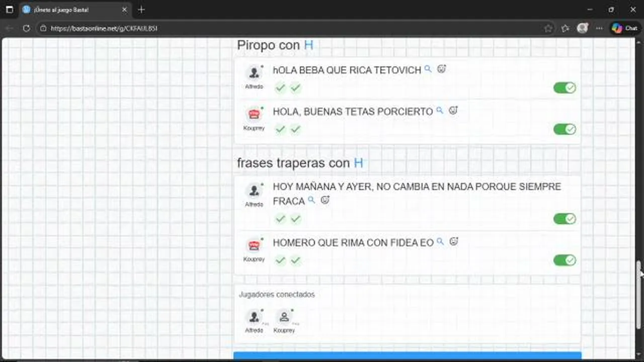Click the blue button at page bottom
Viewport: 644px width, 362px height.
tap(407, 356)
